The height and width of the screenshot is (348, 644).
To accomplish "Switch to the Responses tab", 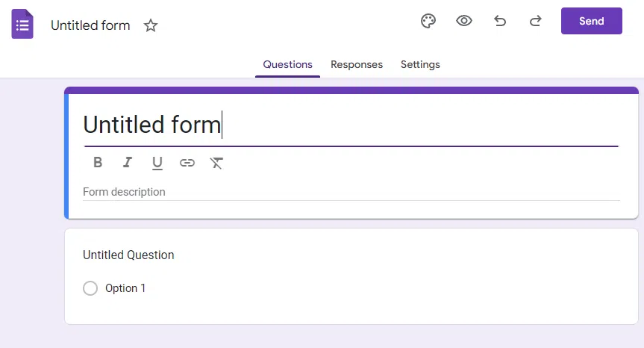I will [x=357, y=64].
